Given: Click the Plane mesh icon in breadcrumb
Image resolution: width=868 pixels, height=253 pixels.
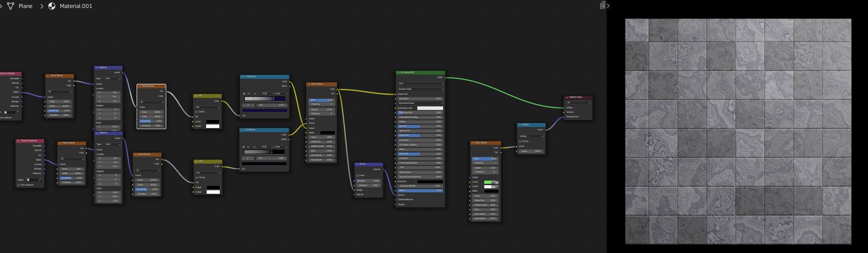Looking at the screenshot, I should point(11,6).
